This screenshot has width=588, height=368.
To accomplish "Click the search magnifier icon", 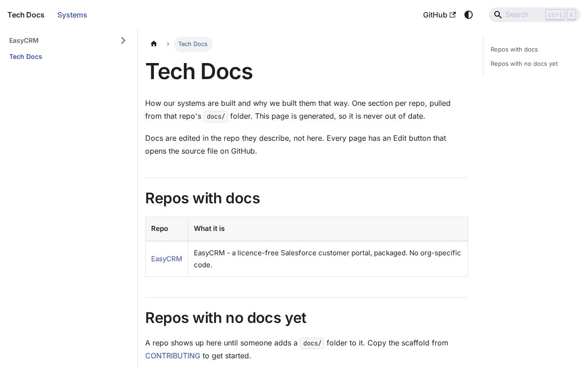I will point(498,15).
